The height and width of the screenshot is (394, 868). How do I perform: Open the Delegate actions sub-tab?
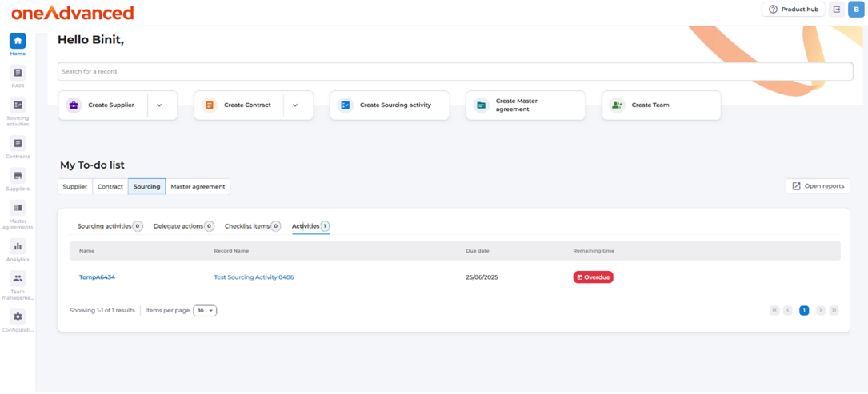[x=184, y=226]
